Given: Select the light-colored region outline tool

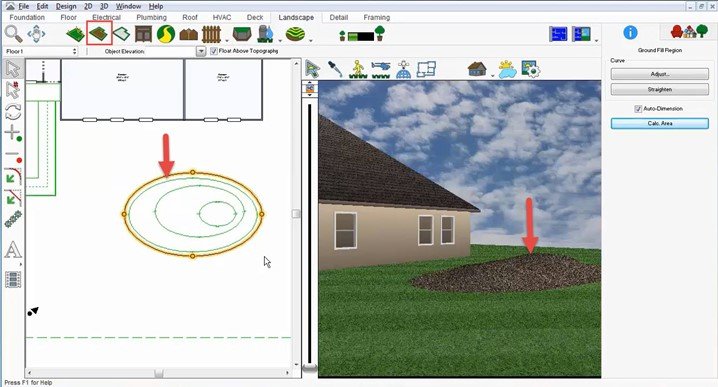Looking at the screenshot, I should [121, 34].
